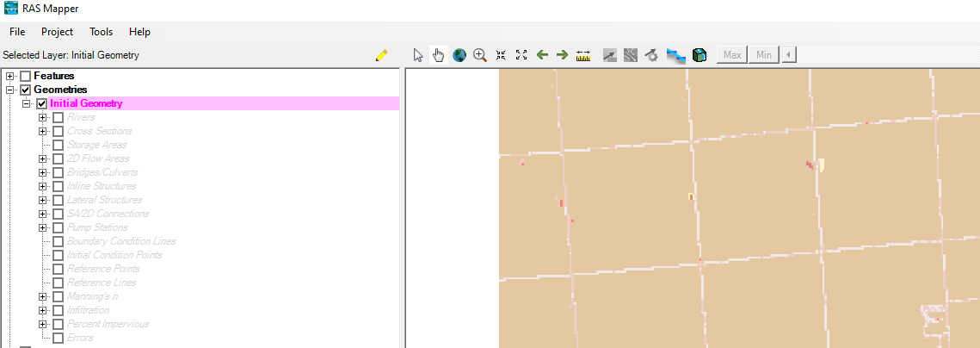The width and height of the screenshot is (980, 348).
Task: Open the Help menu
Action: tap(139, 31)
